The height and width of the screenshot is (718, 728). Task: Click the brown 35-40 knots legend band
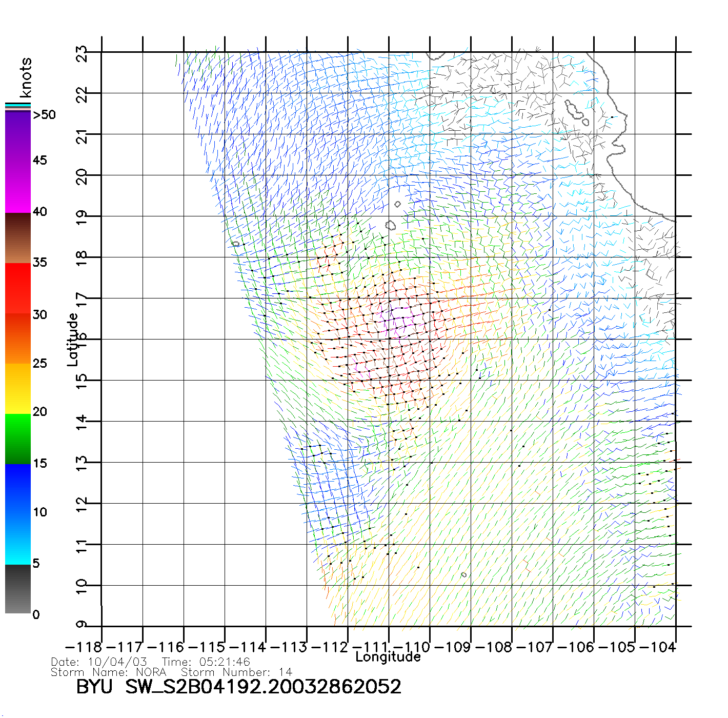tap(18, 238)
